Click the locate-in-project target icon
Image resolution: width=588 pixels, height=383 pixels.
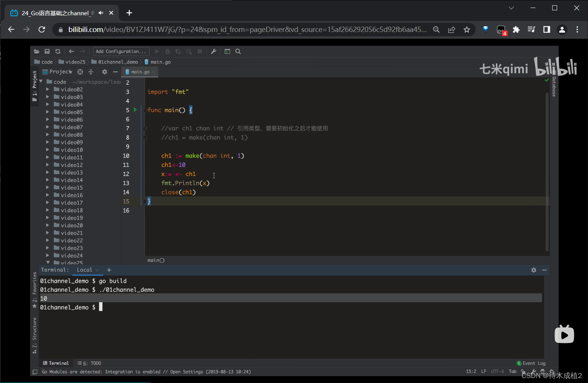coord(80,72)
